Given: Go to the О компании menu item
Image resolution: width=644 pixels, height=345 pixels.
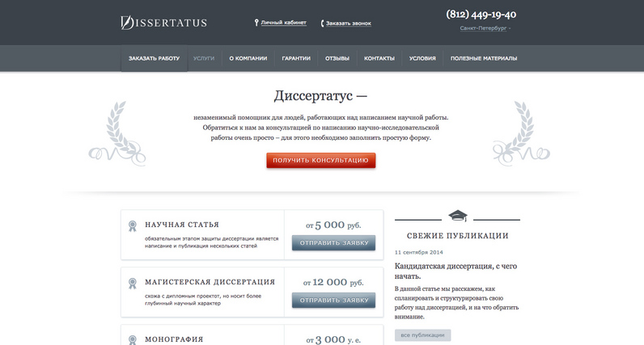Looking at the screenshot, I should tap(248, 58).
